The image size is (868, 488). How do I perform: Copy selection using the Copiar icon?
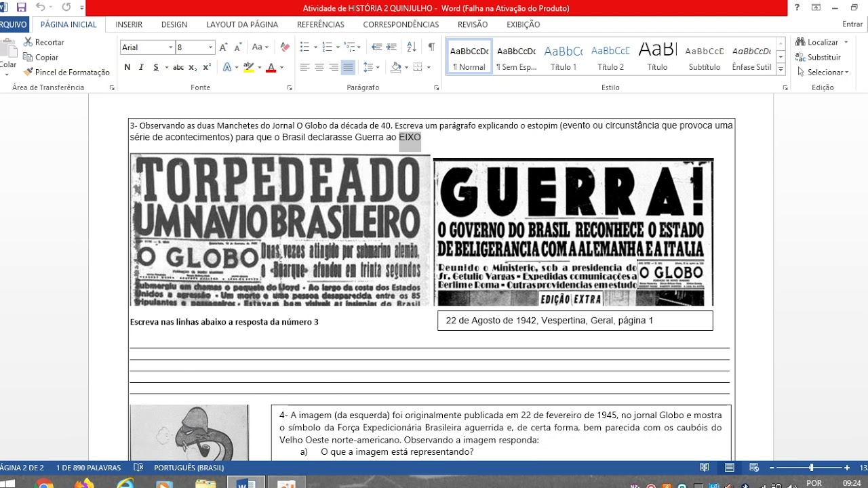28,57
